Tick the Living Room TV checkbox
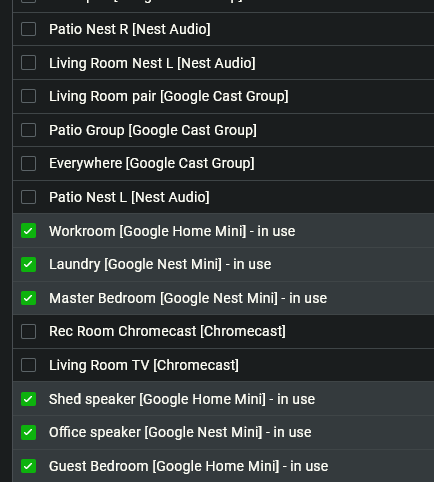 [28, 365]
